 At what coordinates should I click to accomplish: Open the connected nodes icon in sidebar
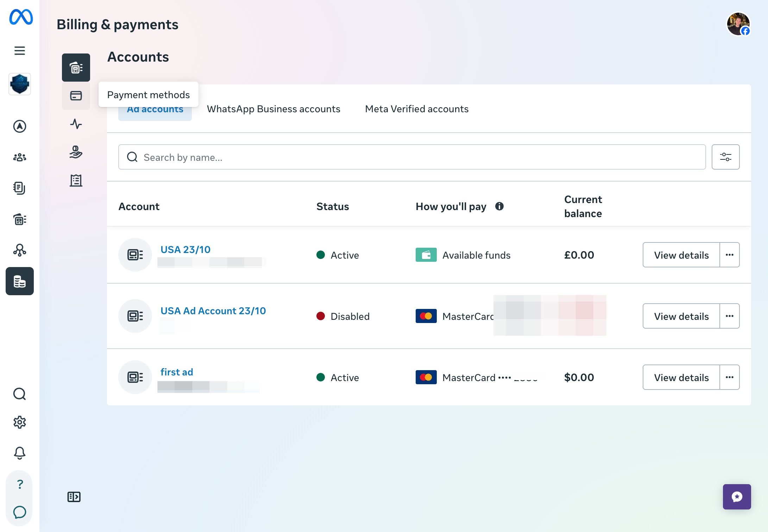[20, 250]
